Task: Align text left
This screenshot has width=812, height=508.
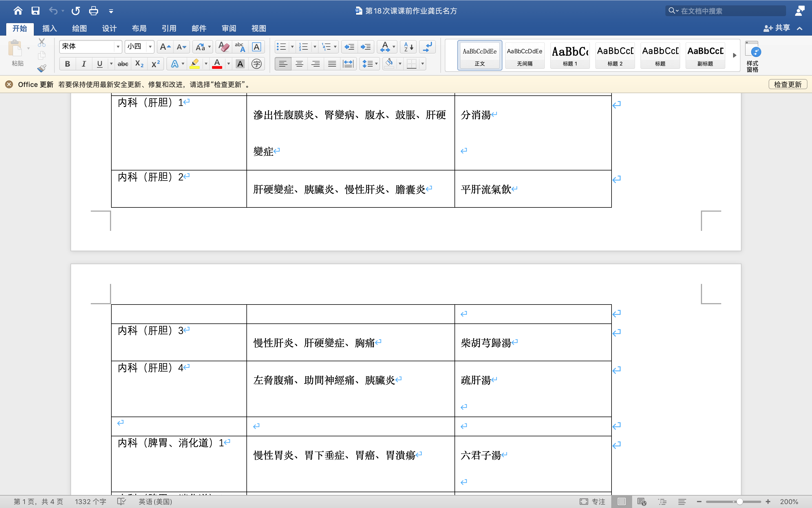Action: [x=283, y=64]
